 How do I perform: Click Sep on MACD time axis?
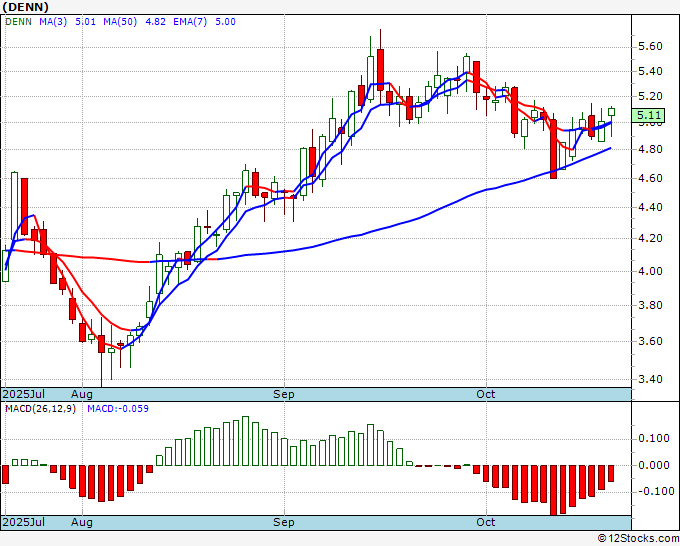pos(284,522)
